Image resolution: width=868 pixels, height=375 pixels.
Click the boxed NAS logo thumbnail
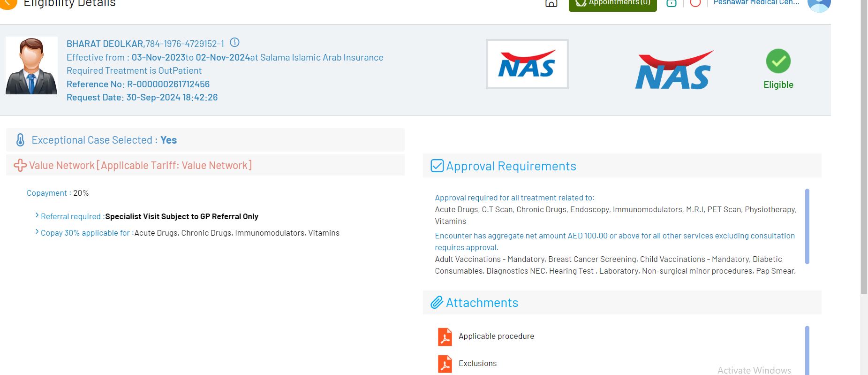tap(527, 64)
